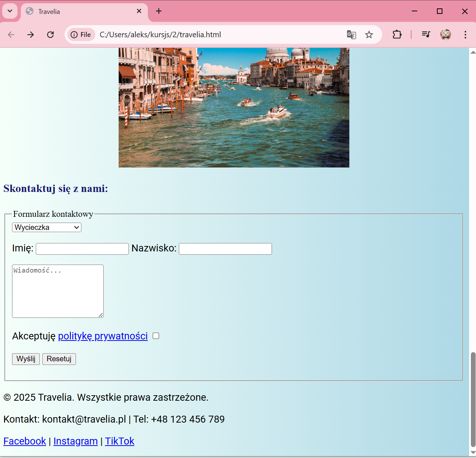
Task: Click the Formularz kontaktowy legend
Action: pyautogui.click(x=53, y=214)
